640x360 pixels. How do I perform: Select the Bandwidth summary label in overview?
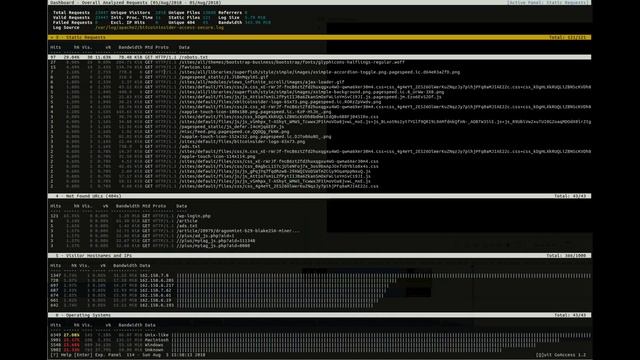[x=230, y=22]
